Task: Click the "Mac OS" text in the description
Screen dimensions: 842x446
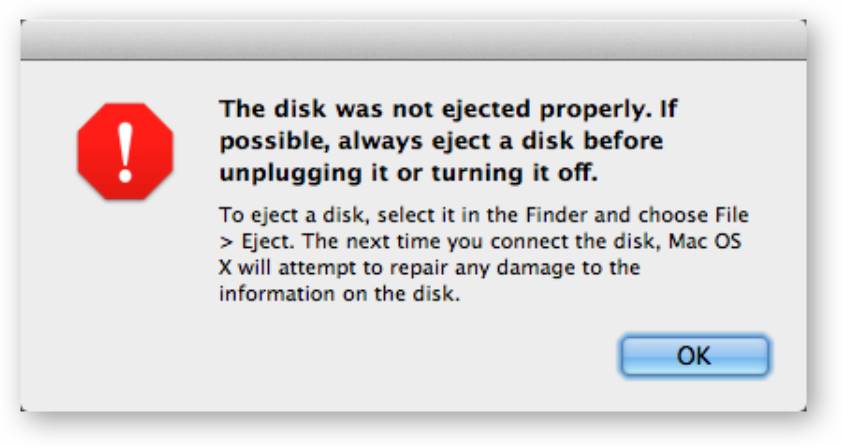Action: (705, 241)
